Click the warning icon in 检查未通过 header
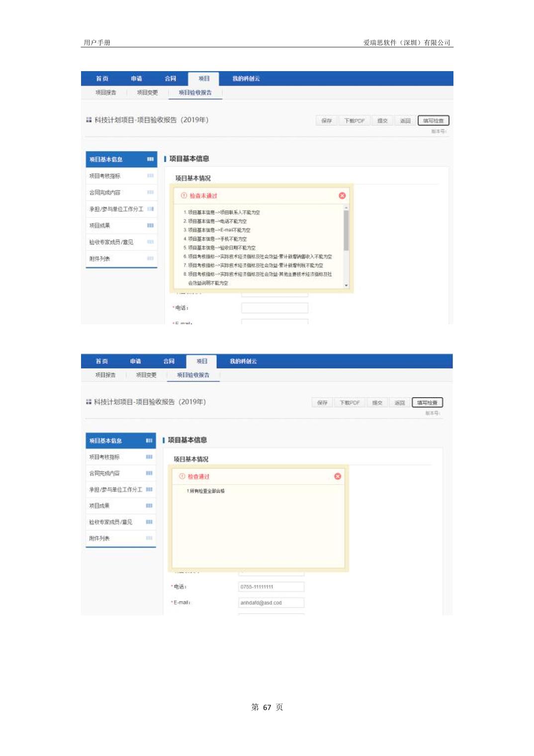Viewport: 534px width, 756px height. click(183, 195)
